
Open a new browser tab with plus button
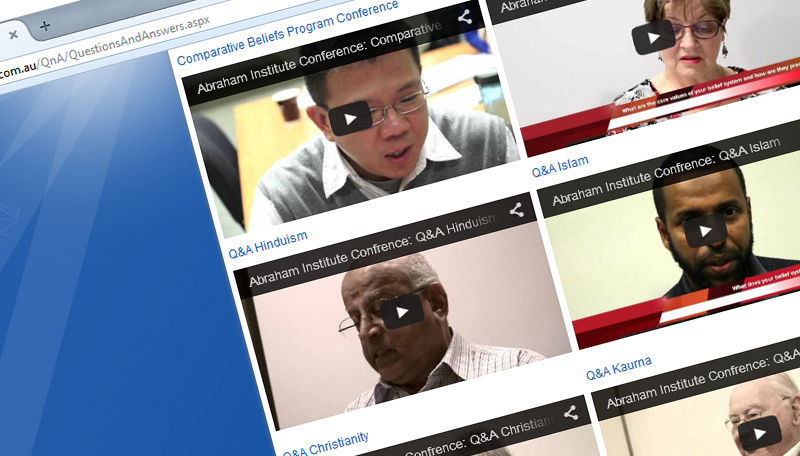point(45,26)
